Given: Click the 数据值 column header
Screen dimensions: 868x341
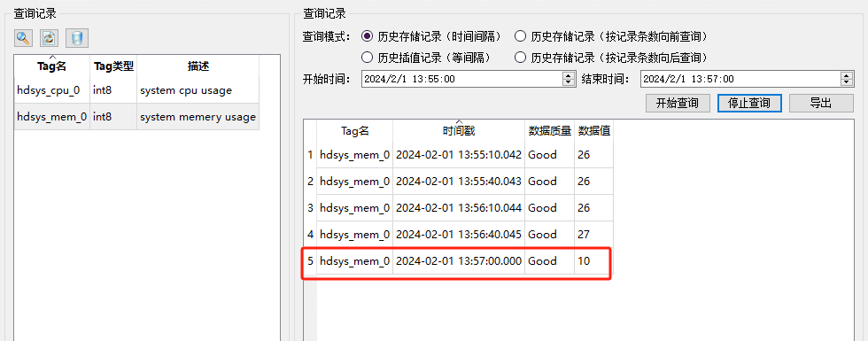Looking at the screenshot, I should tap(594, 131).
